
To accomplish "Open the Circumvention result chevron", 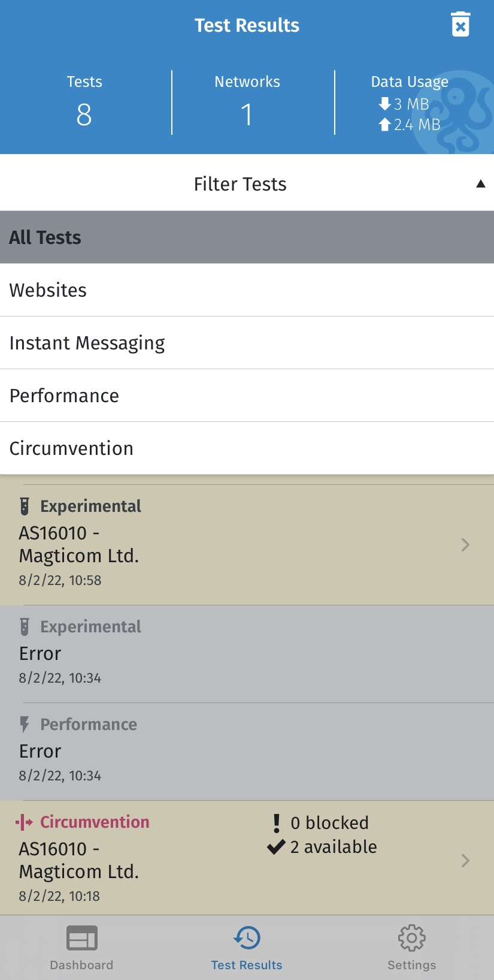I will (x=465, y=861).
